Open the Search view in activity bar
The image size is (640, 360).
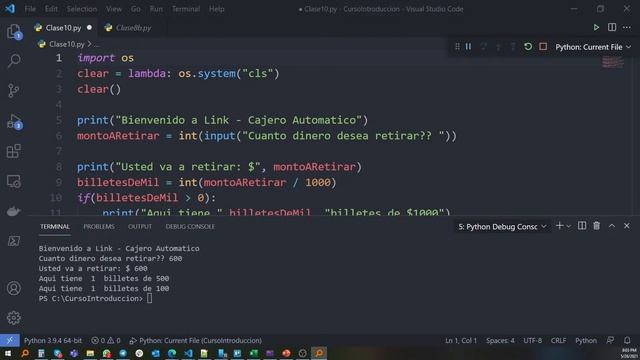[14, 61]
